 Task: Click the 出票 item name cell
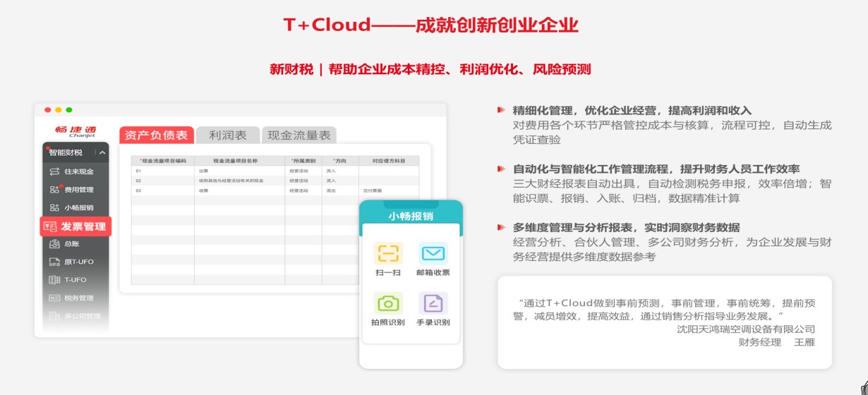click(203, 171)
